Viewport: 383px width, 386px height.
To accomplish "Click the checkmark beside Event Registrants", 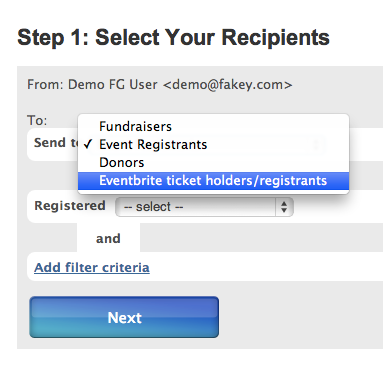I will (88, 144).
